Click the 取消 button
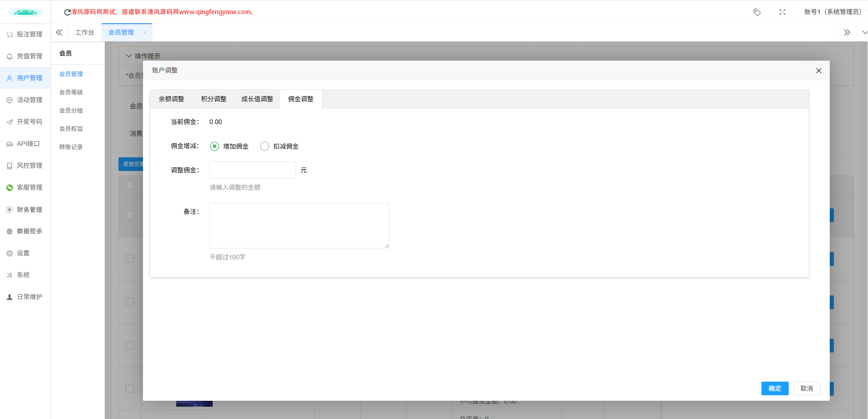Screen dimensions: 868x419 (x=807, y=388)
